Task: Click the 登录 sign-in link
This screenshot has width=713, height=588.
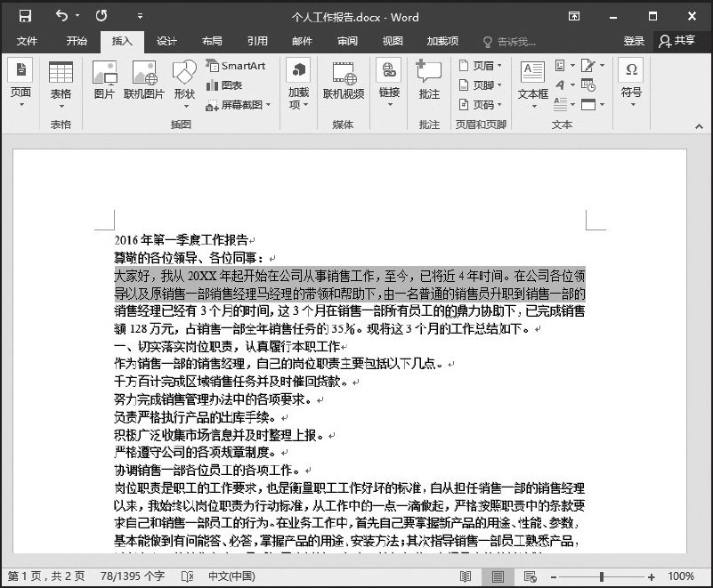Action: click(x=634, y=41)
